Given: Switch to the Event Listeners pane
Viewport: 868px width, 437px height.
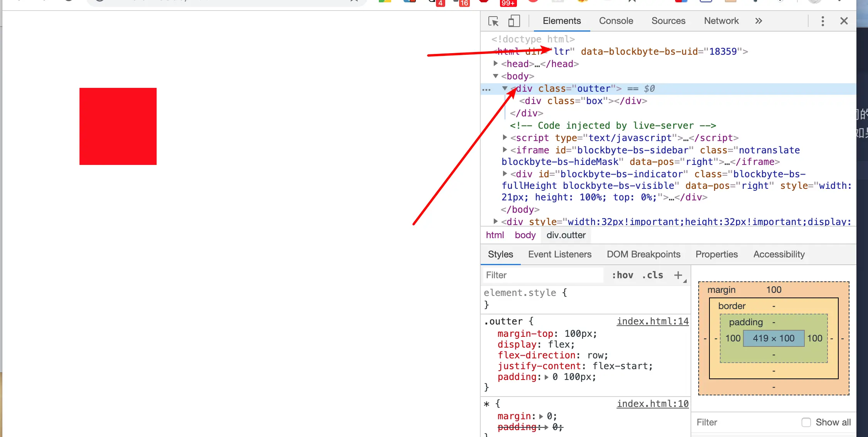Looking at the screenshot, I should [x=559, y=254].
